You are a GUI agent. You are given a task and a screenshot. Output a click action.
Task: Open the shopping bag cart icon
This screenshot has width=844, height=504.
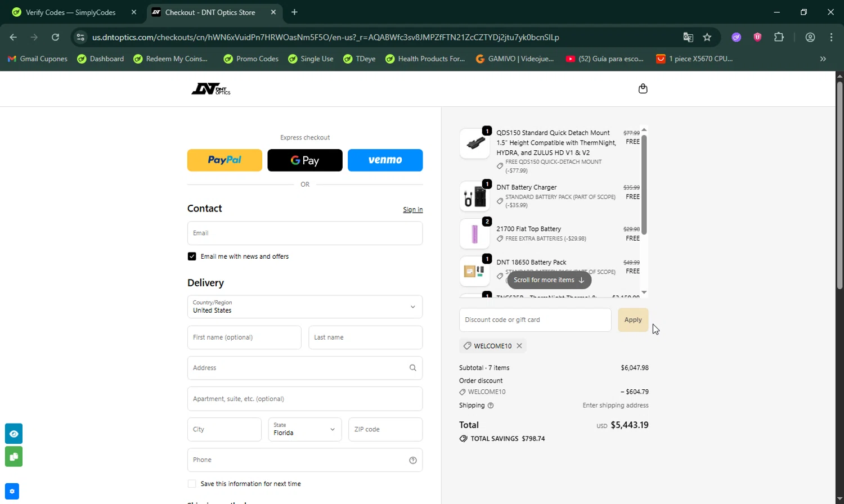click(643, 88)
